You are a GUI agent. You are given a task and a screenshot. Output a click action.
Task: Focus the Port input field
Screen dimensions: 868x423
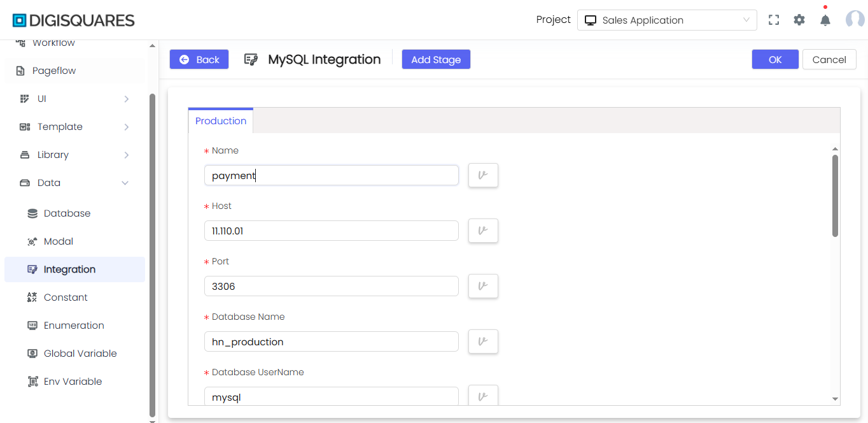tap(332, 286)
